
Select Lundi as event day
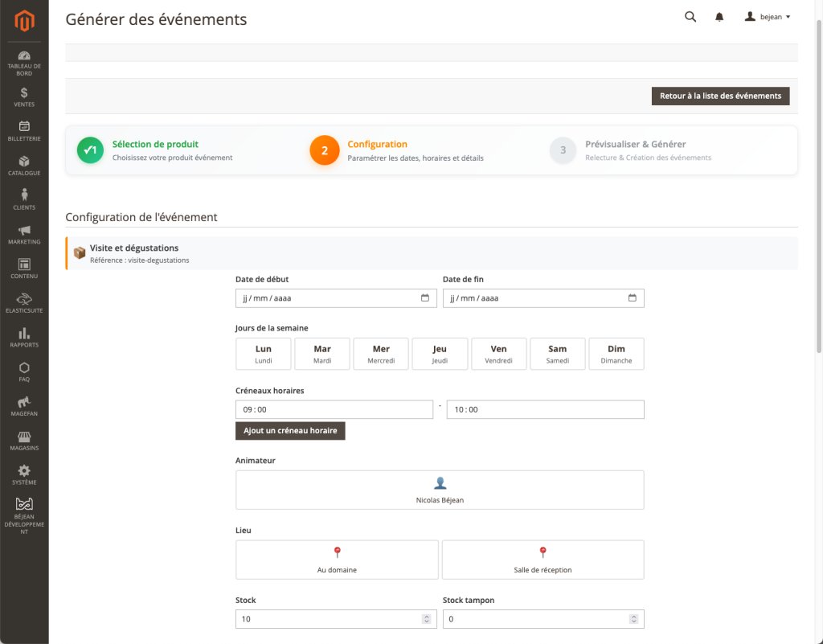click(263, 354)
